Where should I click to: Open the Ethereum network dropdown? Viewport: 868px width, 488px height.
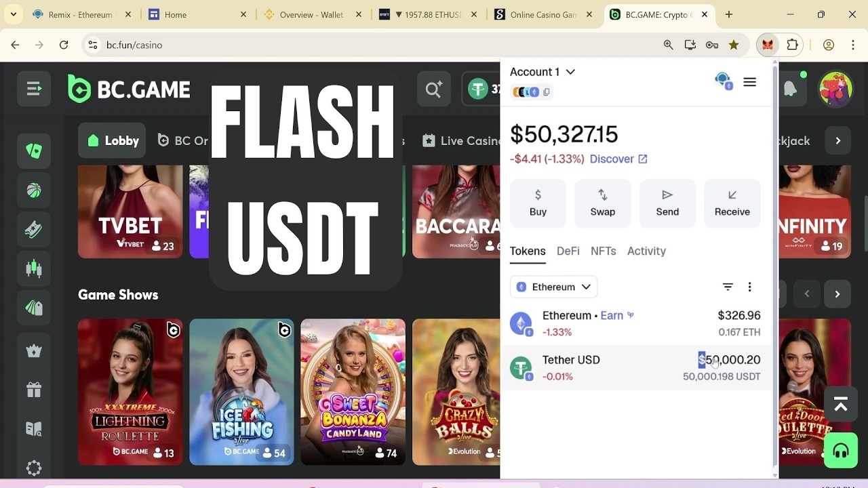click(553, 287)
